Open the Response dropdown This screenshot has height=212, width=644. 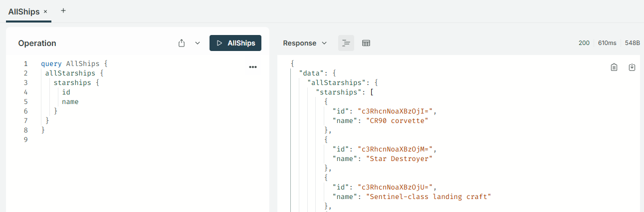(x=305, y=43)
